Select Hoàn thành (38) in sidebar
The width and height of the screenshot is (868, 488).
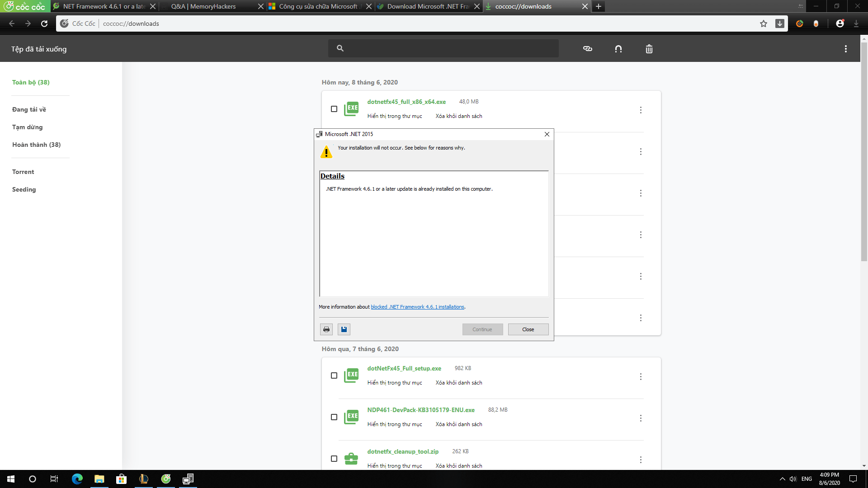[36, 145]
